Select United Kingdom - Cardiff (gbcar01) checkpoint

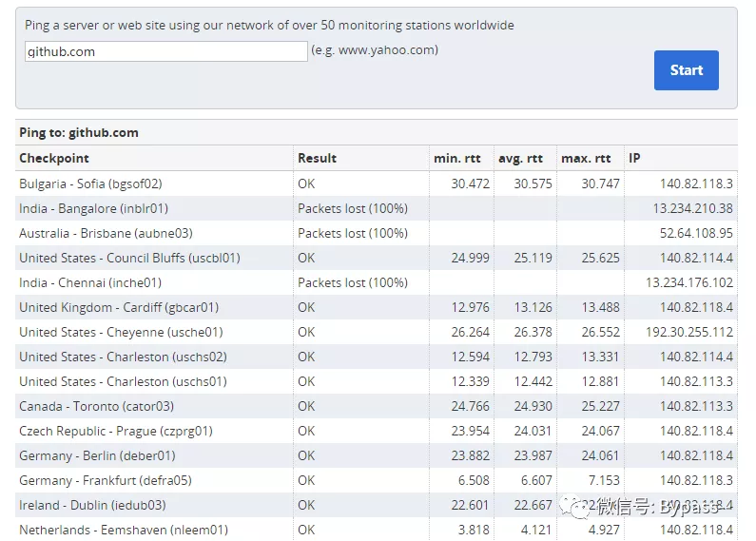tap(119, 308)
